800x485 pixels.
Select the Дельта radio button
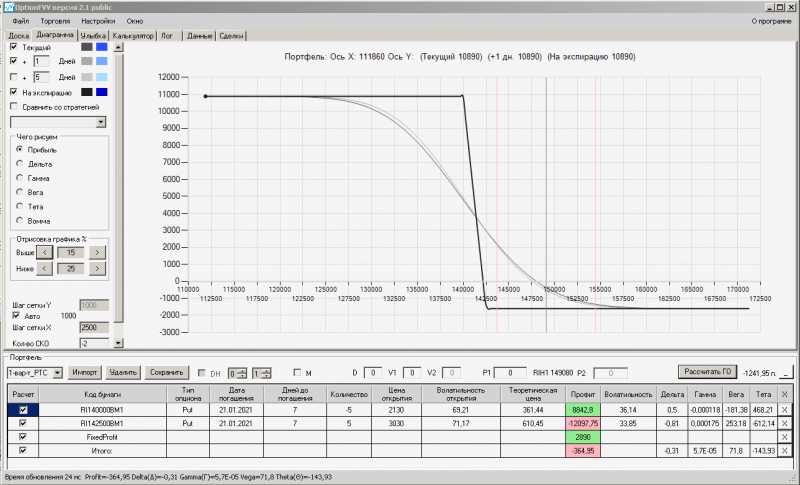tap(19, 164)
